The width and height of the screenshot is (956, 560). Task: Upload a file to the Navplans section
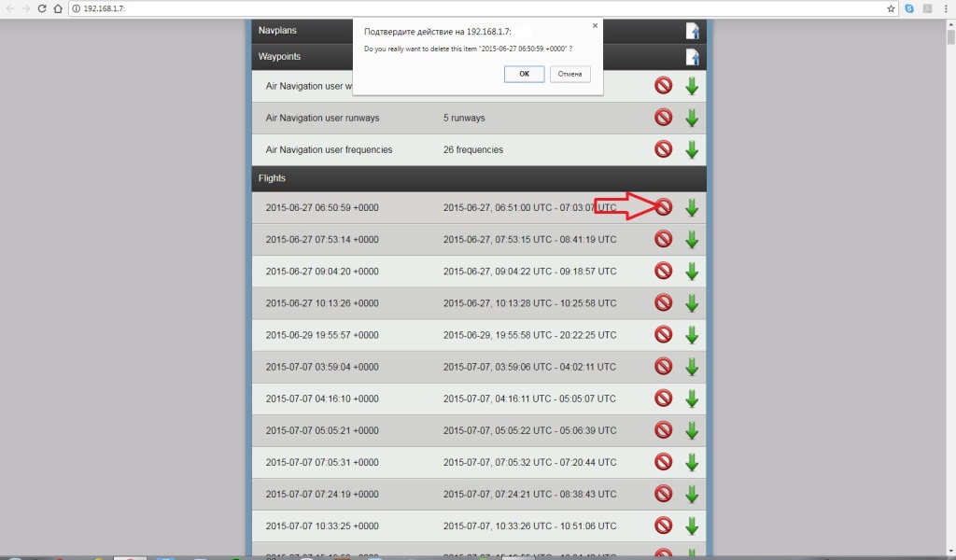point(692,31)
